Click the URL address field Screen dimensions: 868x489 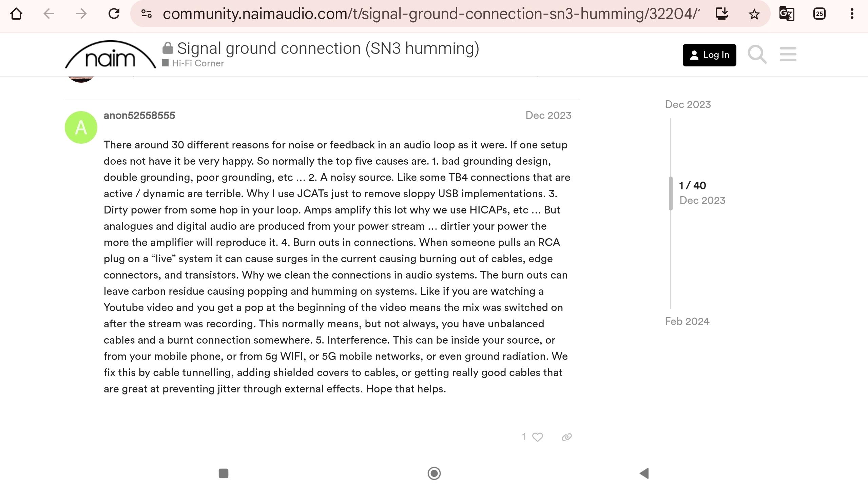[x=431, y=14]
